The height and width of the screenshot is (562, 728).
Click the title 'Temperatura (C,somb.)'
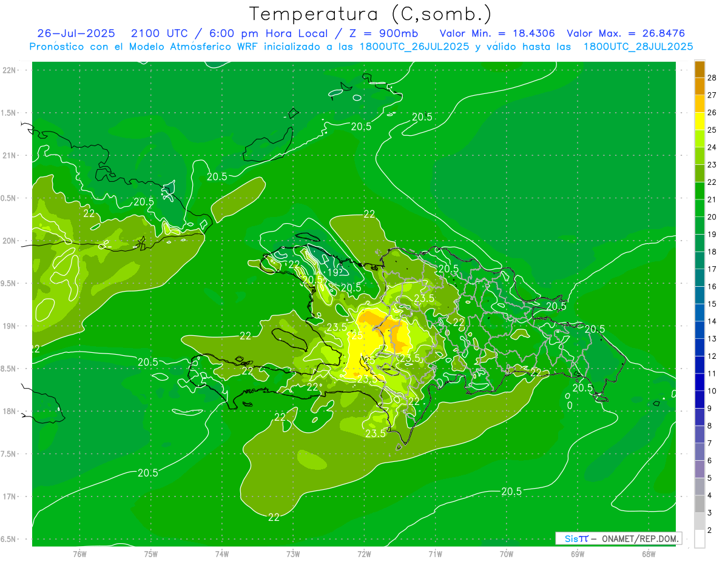pyautogui.click(x=371, y=14)
